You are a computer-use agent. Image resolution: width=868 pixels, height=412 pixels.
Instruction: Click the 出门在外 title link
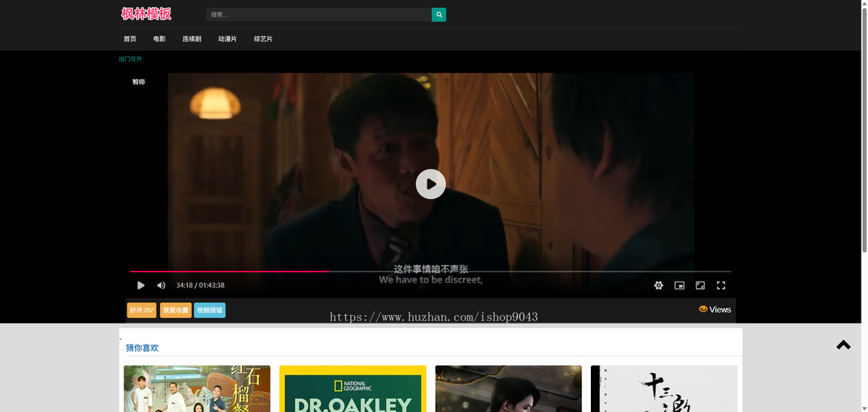click(130, 59)
